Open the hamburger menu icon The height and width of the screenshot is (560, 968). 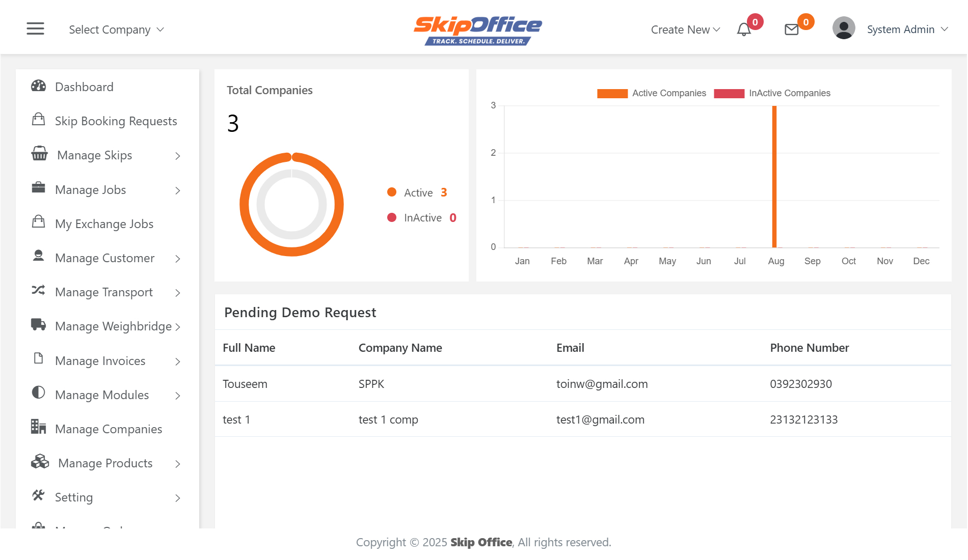(35, 29)
